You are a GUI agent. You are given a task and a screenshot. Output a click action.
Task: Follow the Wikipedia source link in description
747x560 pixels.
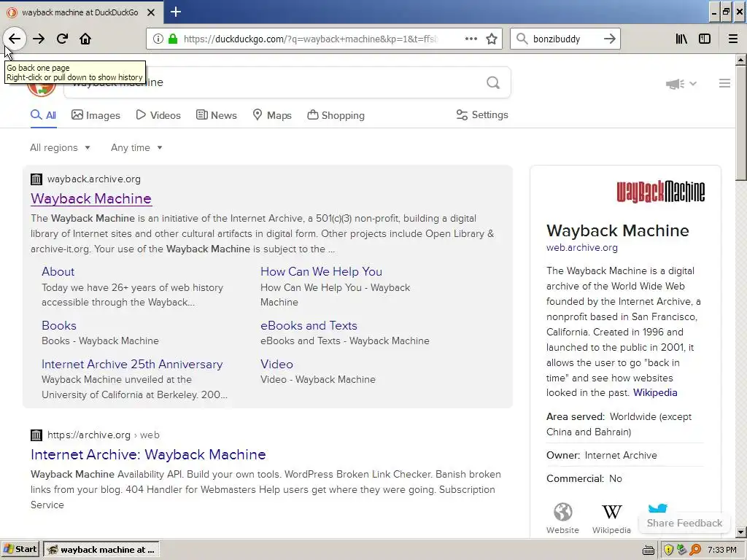[655, 393]
